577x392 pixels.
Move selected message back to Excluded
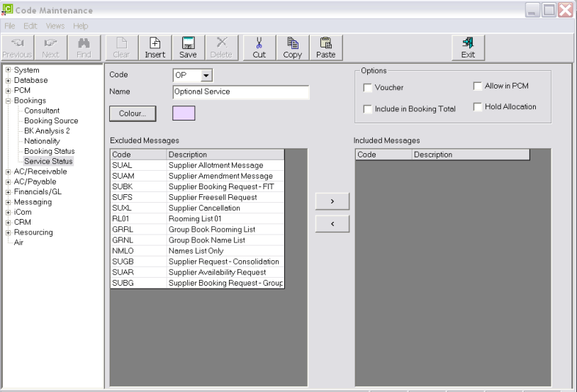(332, 224)
